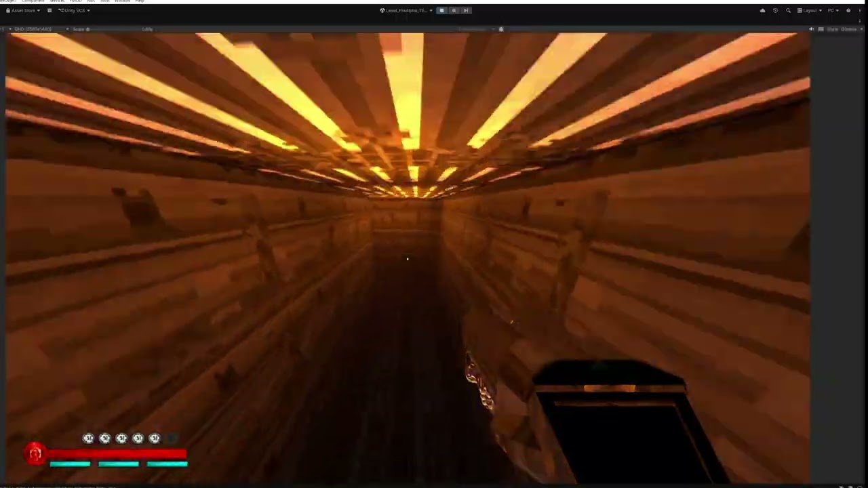The height and width of the screenshot is (488, 868).
Task: Toggle the Gizmos button
Action: tap(849, 29)
